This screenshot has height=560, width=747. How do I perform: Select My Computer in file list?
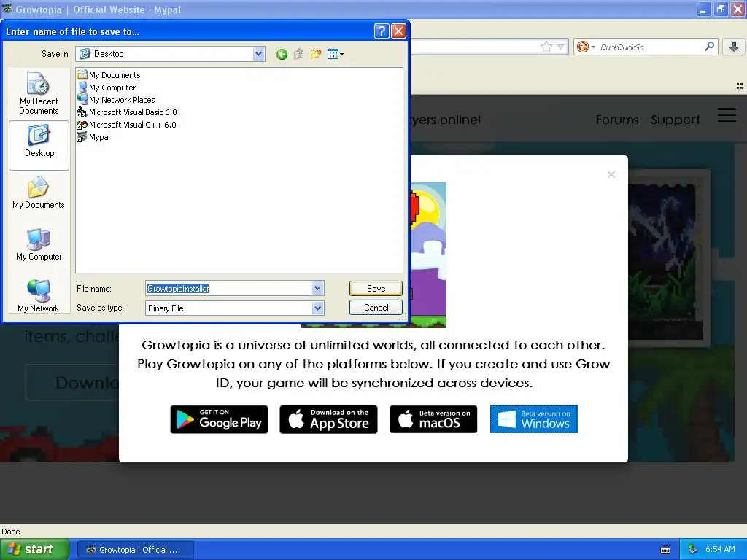[x=107, y=87]
